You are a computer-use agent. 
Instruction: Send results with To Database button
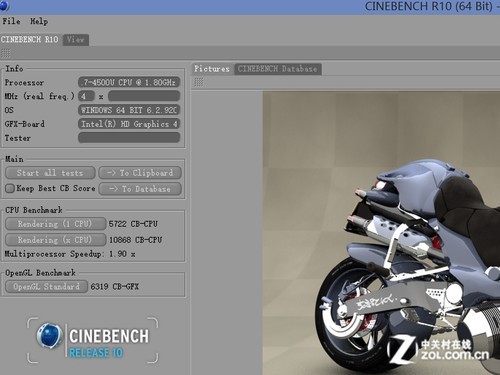coord(140,189)
